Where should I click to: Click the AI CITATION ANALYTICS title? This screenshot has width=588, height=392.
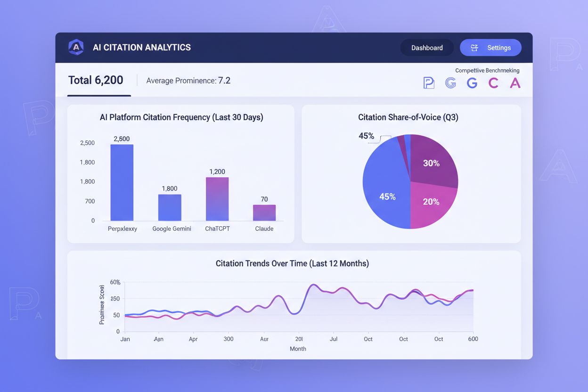142,47
